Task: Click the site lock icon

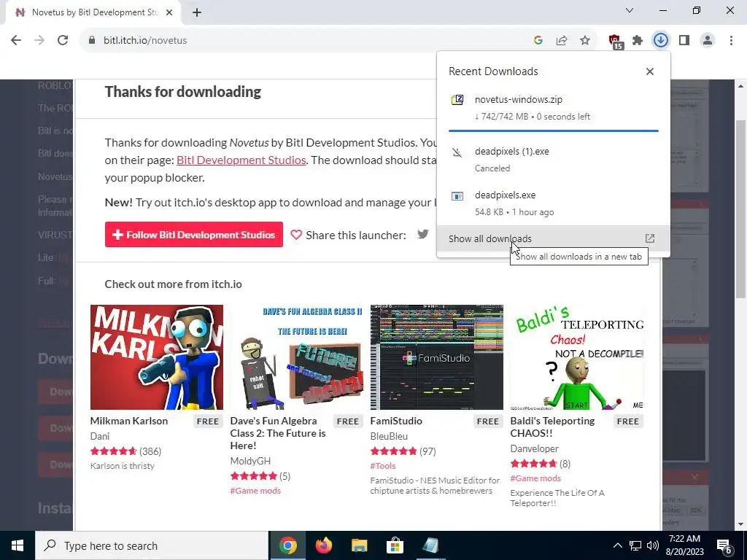Action: 92,41
